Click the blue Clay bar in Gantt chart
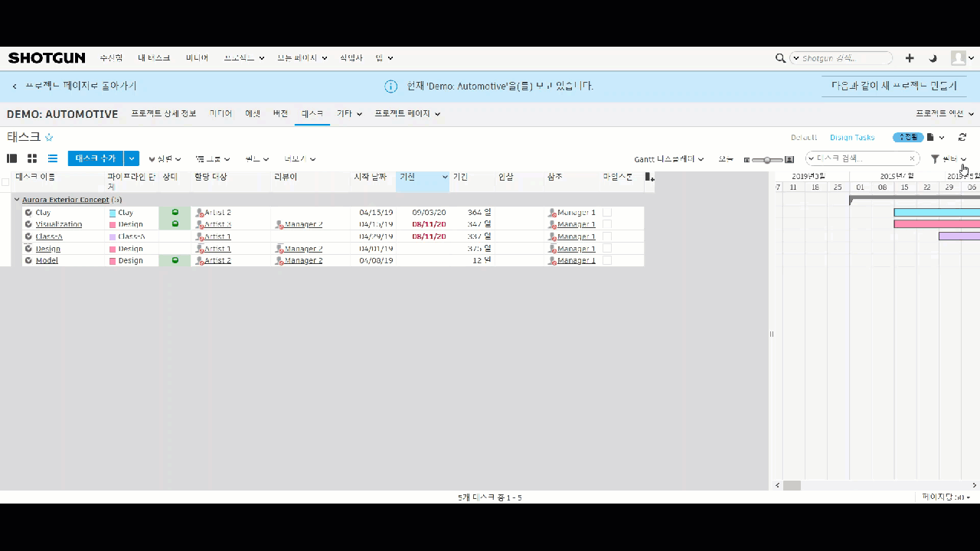The width and height of the screenshot is (980, 551). click(x=937, y=213)
